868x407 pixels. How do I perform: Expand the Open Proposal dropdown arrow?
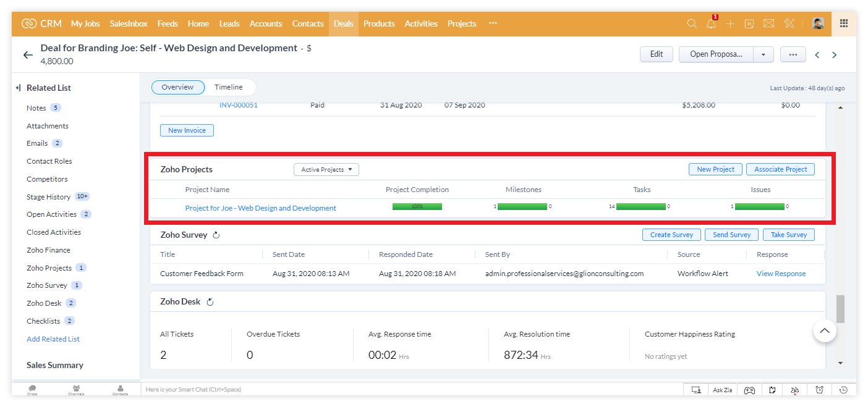click(764, 54)
